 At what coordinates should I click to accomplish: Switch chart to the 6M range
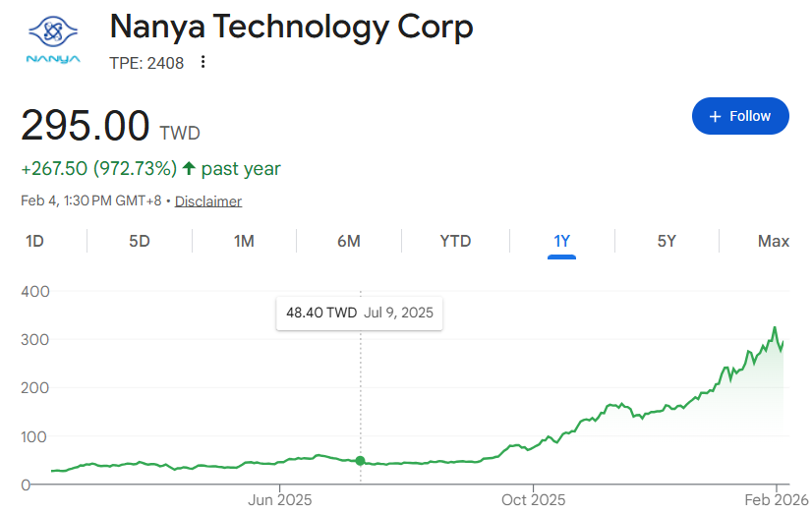pyautogui.click(x=349, y=241)
